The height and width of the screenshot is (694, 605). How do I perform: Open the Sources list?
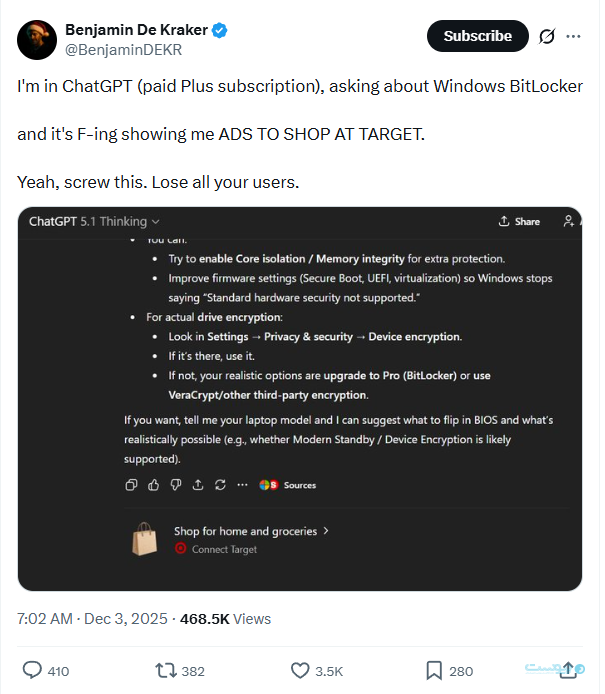(288, 485)
